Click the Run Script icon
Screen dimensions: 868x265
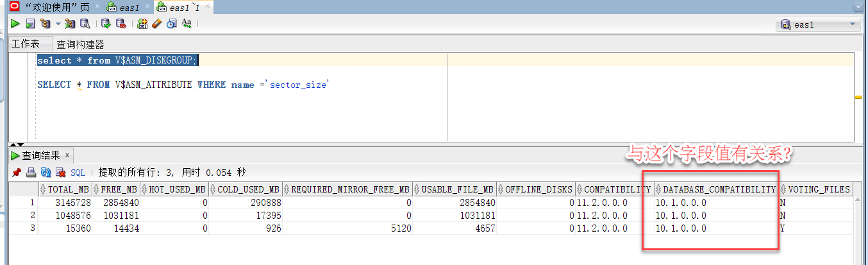point(30,24)
